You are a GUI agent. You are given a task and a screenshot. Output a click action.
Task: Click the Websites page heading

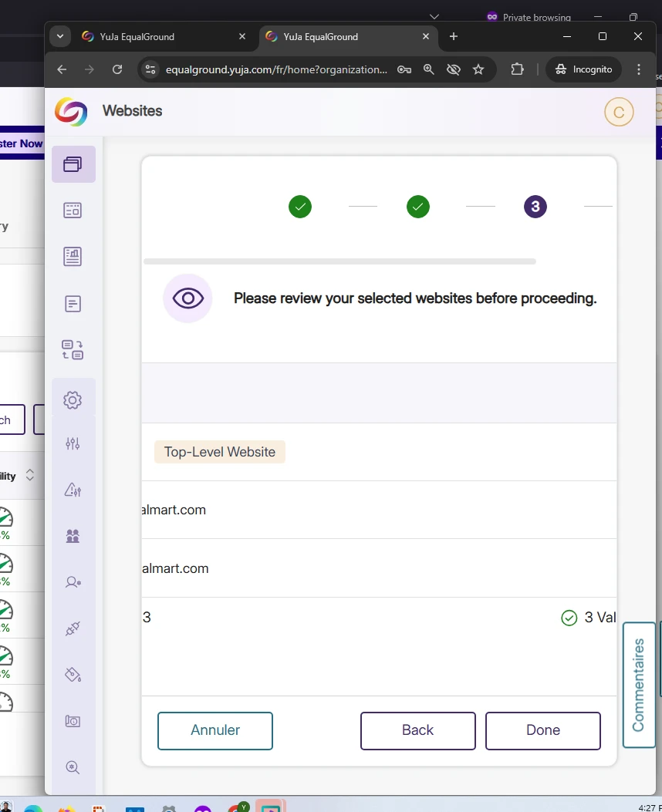pos(132,111)
